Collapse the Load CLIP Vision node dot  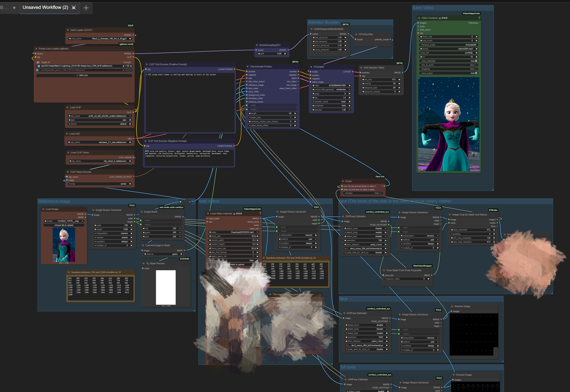tap(68, 152)
